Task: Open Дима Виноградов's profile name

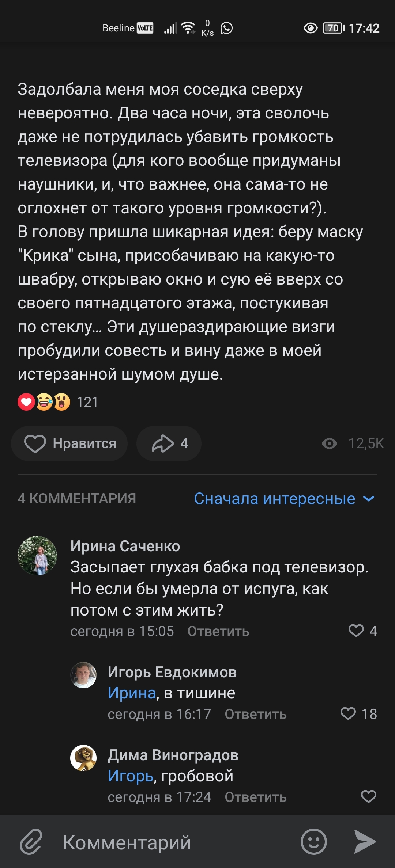Action: click(x=173, y=755)
